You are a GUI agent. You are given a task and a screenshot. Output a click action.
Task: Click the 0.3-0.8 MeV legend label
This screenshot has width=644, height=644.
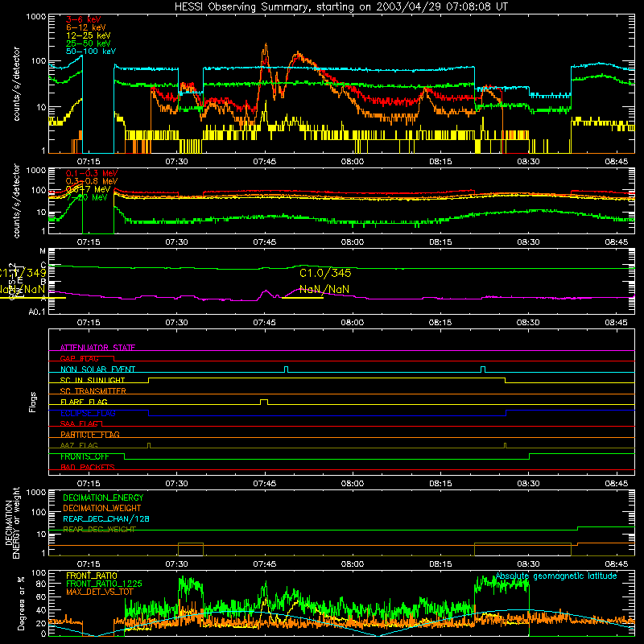click(92, 181)
